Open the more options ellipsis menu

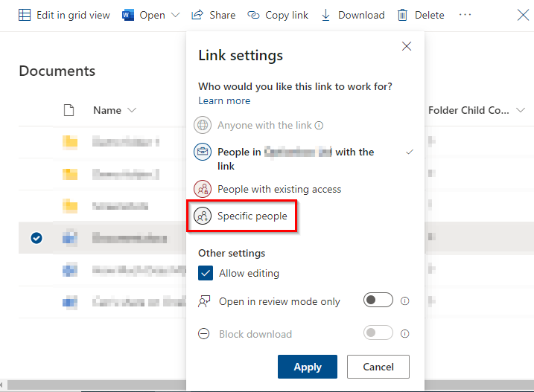(465, 15)
